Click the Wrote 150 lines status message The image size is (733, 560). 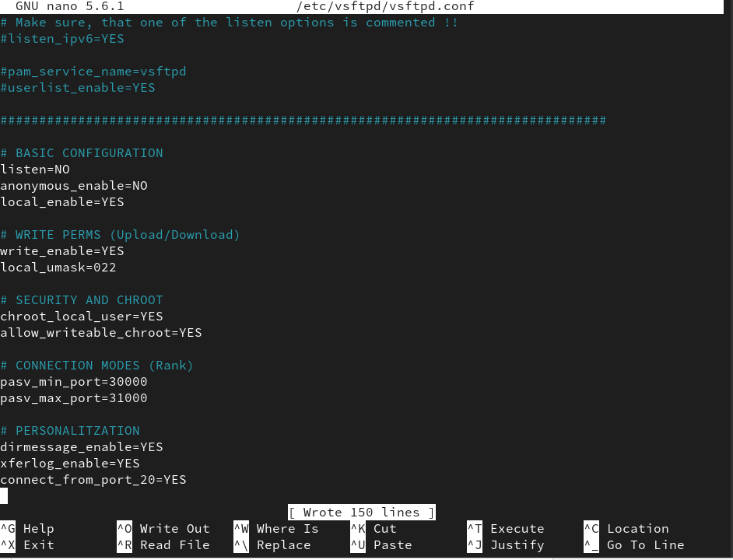(361, 513)
